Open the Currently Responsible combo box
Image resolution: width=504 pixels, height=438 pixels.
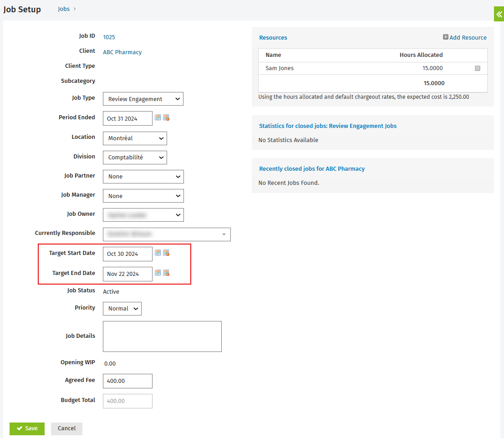pyautogui.click(x=167, y=234)
